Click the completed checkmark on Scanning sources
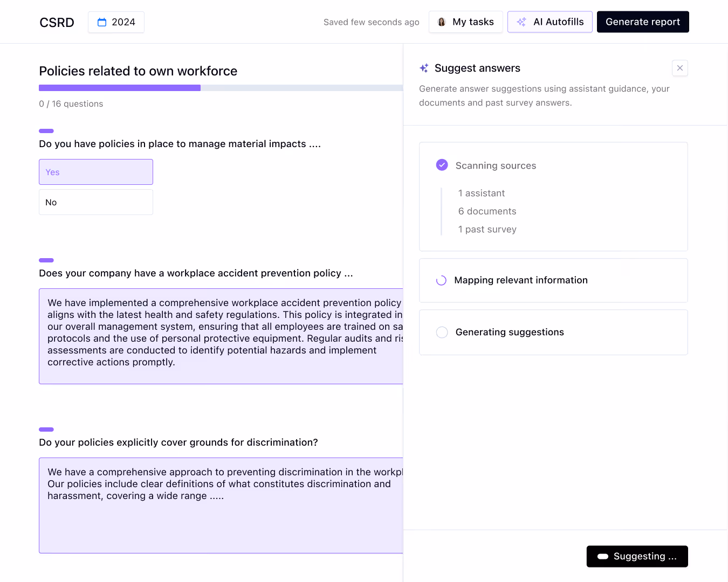The height and width of the screenshot is (582, 728). click(x=442, y=165)
